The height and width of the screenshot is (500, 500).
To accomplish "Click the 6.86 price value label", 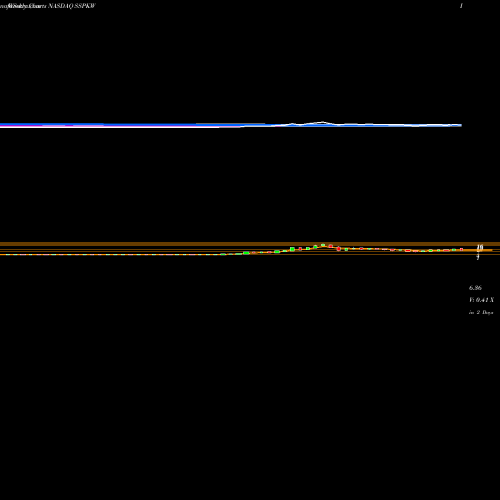I will pyautogui.click(x=475, y=288).
